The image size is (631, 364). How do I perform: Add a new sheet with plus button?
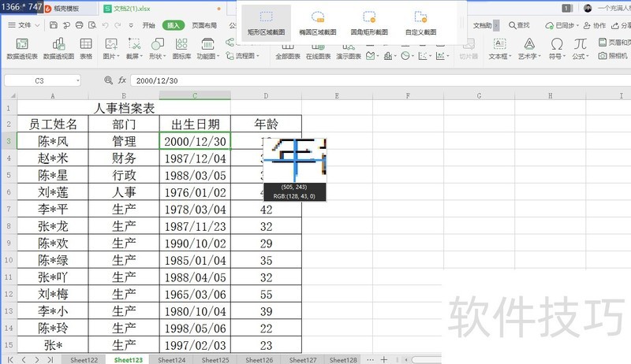[x=384, y=359]
